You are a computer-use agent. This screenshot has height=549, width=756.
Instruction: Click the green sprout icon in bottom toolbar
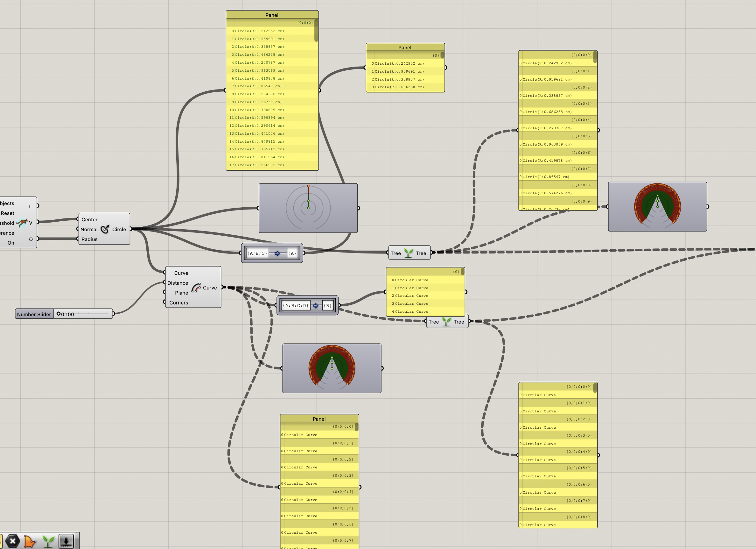pyautogui.click(x=48, y=541)
